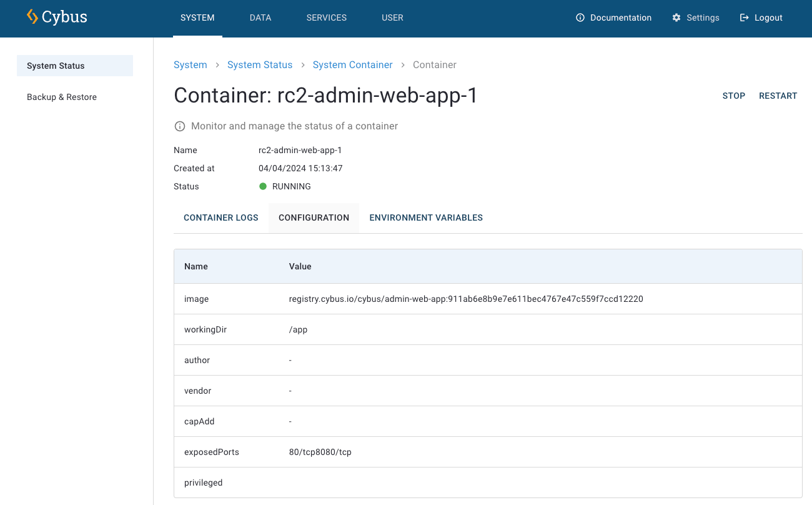Open the USER menu
This screenshot has width=812, height=505.
(x=392, y=17)
